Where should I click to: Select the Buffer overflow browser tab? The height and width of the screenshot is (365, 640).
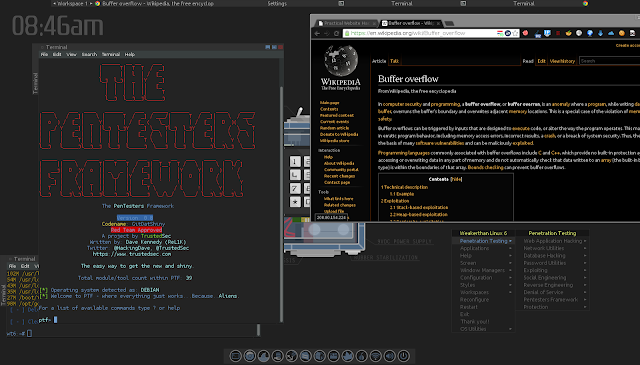pos(411,23)
